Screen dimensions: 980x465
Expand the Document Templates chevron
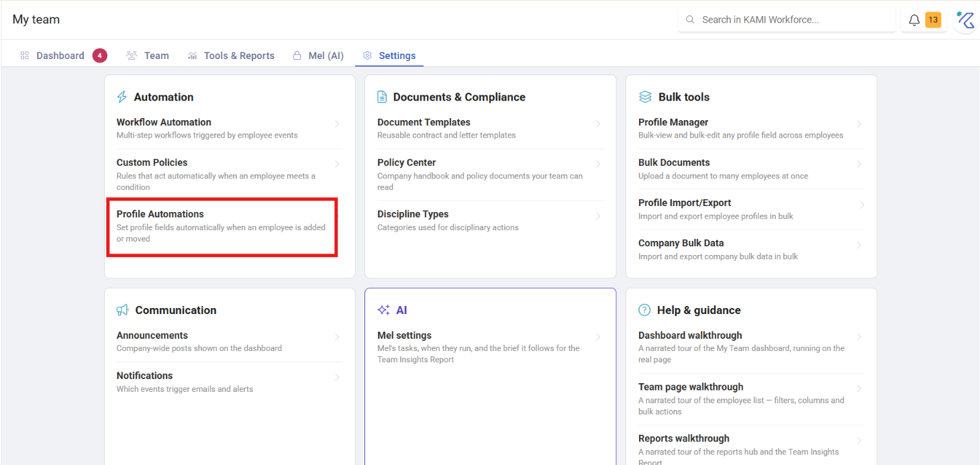coord(597,124)
